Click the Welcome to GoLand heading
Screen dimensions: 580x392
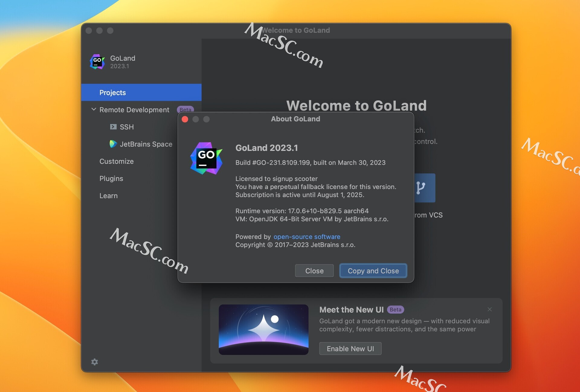tap(356, 106)
